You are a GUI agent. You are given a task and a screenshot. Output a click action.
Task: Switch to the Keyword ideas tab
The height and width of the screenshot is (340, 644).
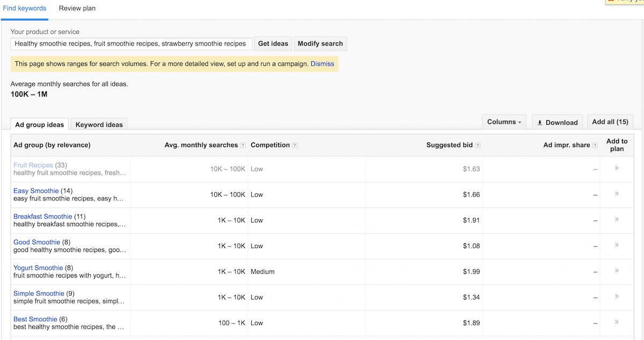tap(99, 124)
